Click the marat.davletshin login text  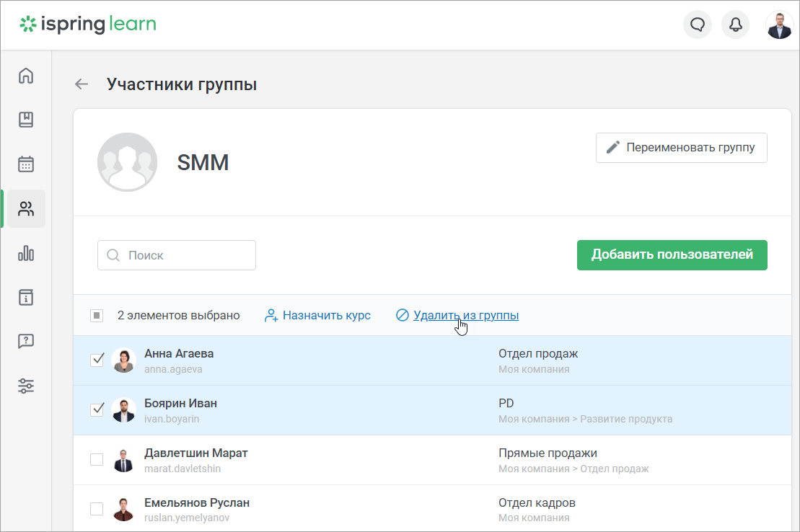pos(182,469)
